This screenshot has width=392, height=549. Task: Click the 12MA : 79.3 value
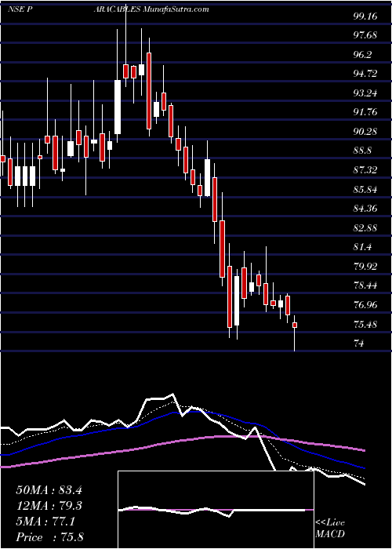(x=49, y=506)
